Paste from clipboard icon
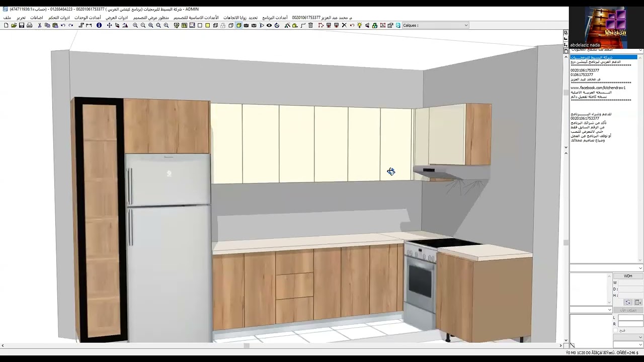 (55, 25)
